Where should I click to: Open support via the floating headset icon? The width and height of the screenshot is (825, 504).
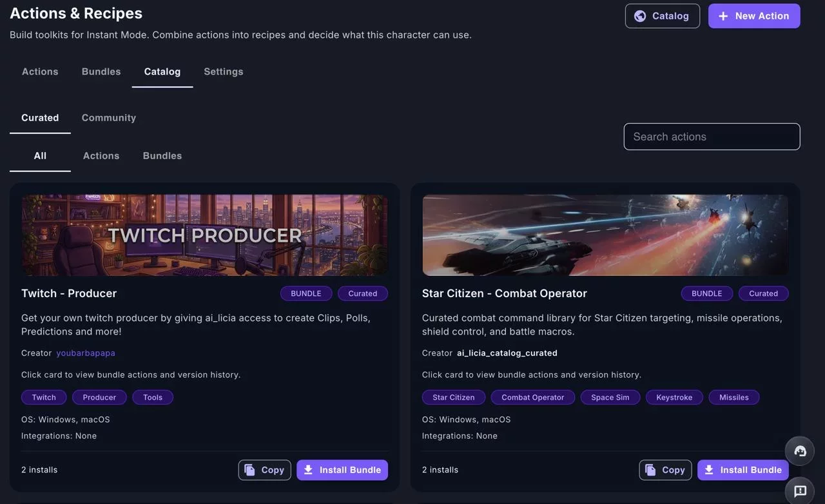[x=799, y=451]
